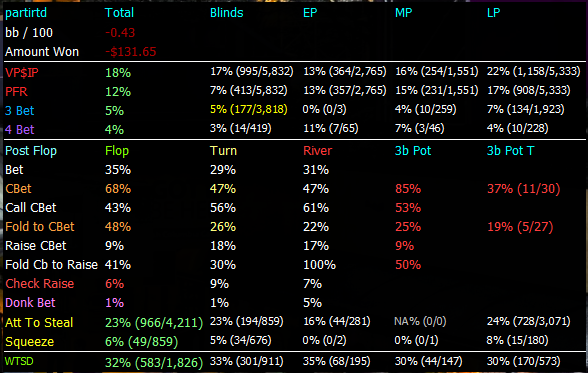Click the Flop Check Raise 6% value
Viewport: 588px width, 373px height.
point(114,284)
